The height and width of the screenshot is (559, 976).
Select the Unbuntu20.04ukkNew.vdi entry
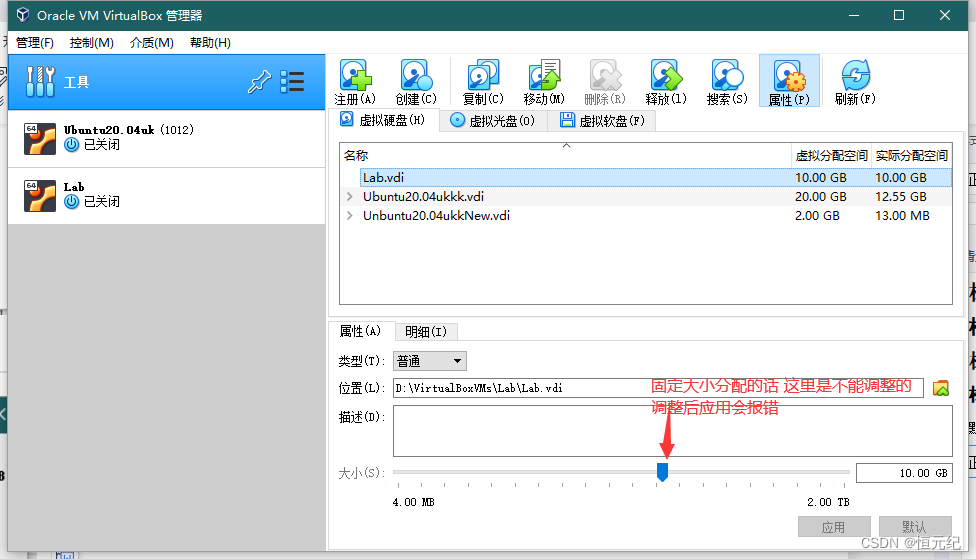coord(436,215)
